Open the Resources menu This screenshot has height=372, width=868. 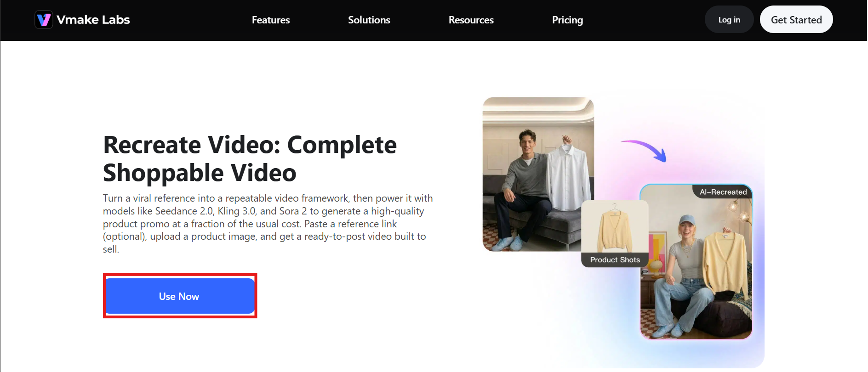click(x=471, y=20)
